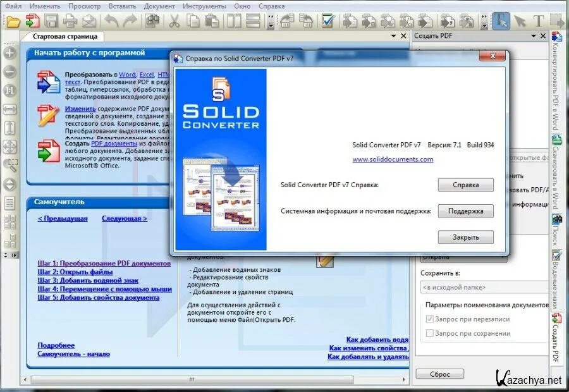569x392 pixels.
Task: Open the 'Просмотр' menu
Action: pyautogui.click(x=84, y=6)
